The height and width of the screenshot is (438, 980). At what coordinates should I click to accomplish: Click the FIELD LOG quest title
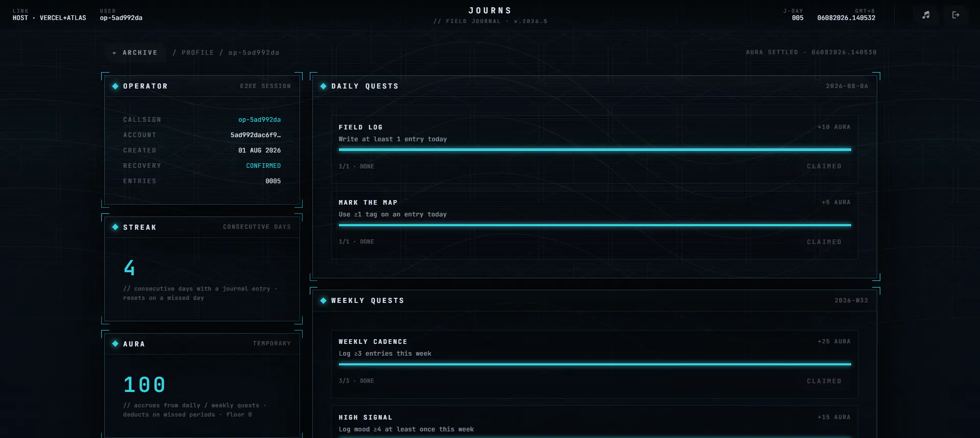tap(360, 127)
